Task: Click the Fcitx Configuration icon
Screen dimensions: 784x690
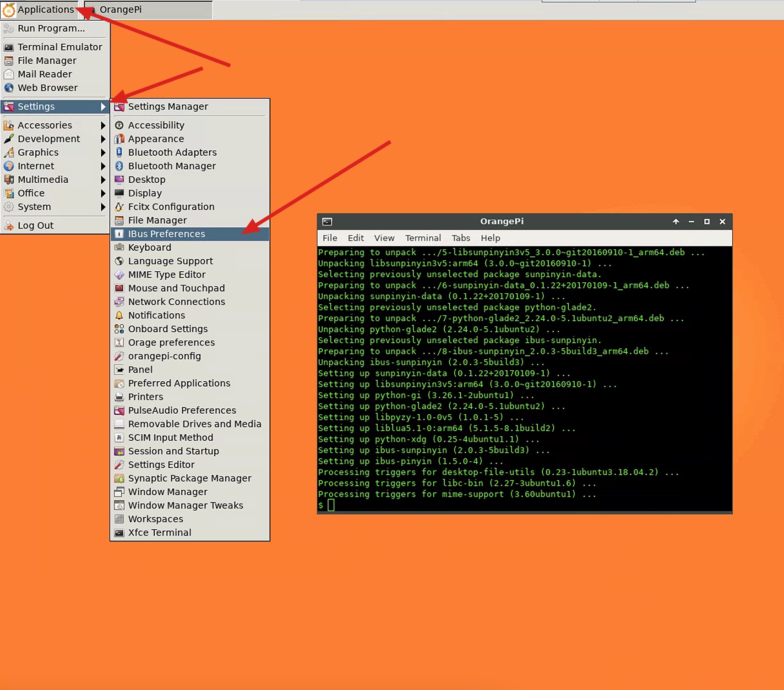Action: coord(119,207)
